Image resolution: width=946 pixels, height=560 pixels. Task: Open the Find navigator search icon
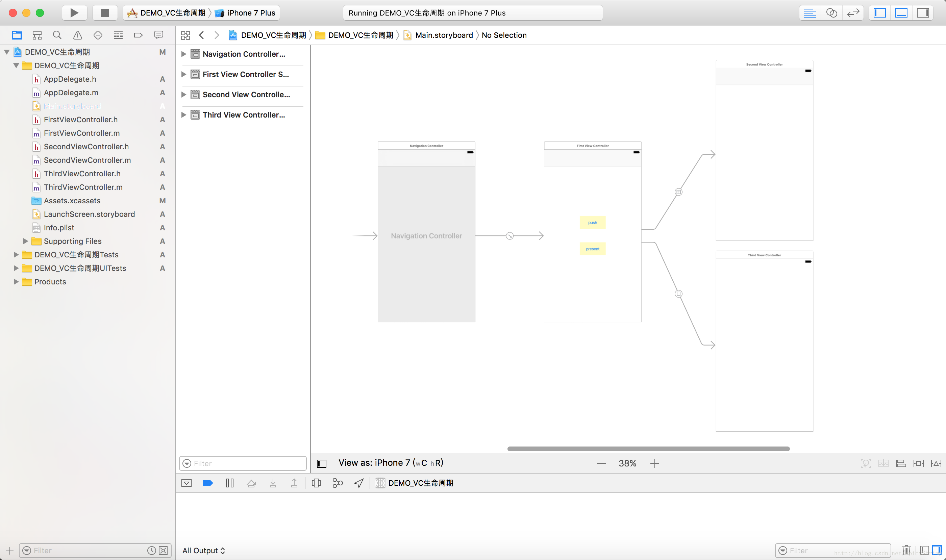[x=57, y=35]
